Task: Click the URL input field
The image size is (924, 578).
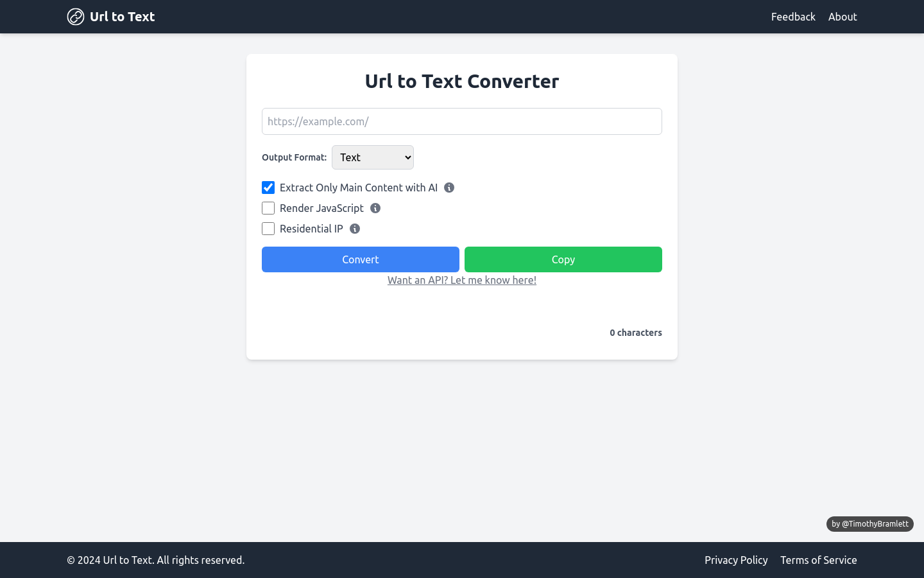Action: point(461,121)
